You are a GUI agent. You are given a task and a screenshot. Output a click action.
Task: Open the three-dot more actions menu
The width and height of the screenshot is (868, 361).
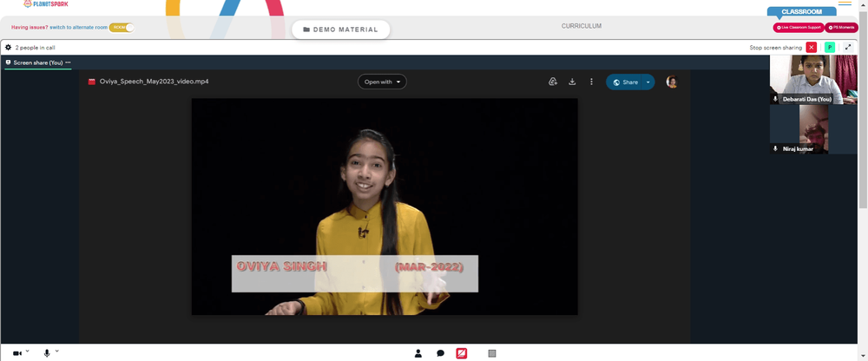click(x=591, y=82)
